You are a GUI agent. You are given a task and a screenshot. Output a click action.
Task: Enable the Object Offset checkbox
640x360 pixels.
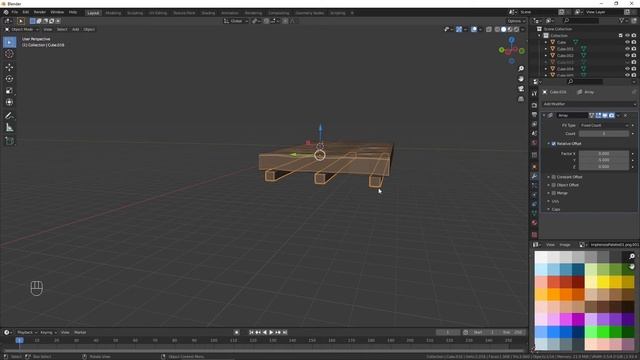coord(554,185)
